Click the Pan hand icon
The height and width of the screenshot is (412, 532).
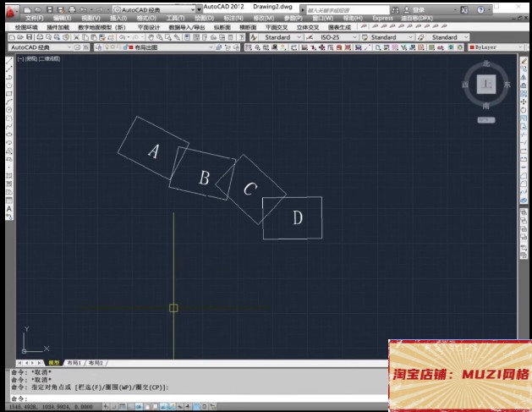[151, 37]
